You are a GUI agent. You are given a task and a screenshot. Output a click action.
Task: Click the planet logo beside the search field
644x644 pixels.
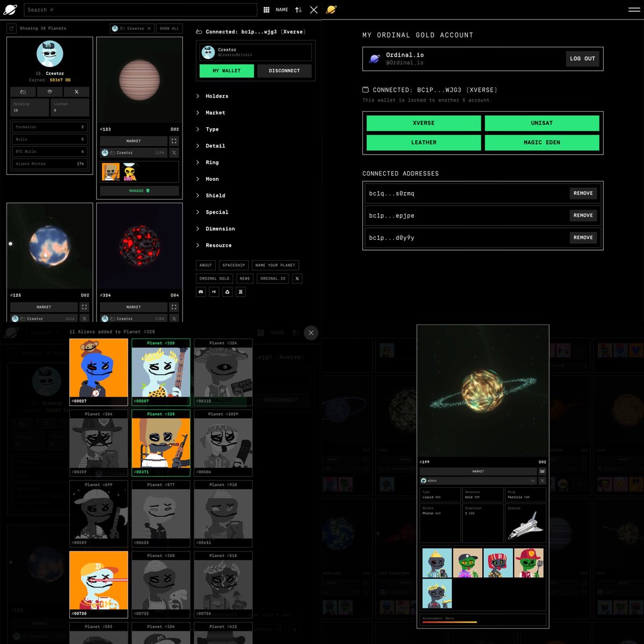[x=11, y=10]
